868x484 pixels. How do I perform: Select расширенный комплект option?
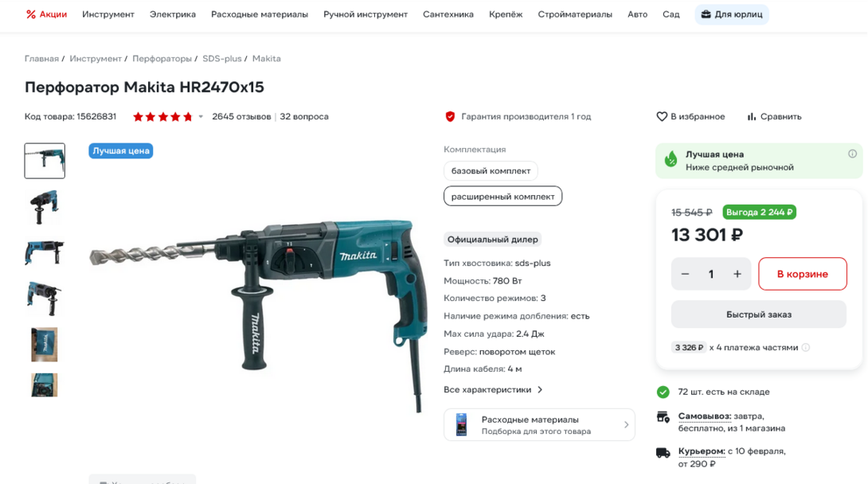pos(502,197)
